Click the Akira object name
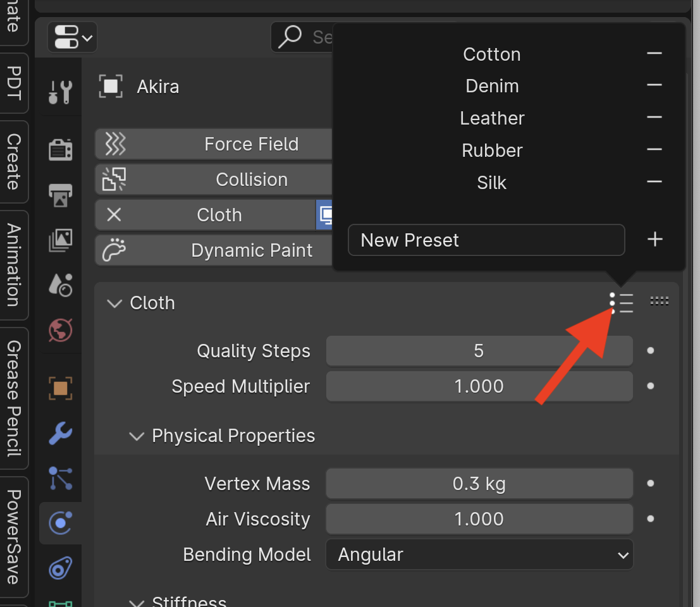The image size is (700, 607). point(158,87)
